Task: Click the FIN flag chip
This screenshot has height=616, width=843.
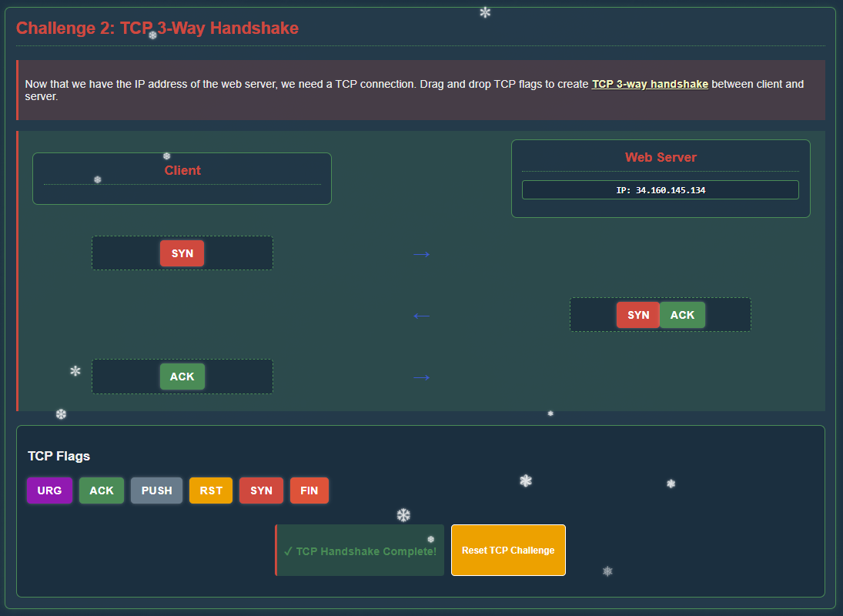Action: coord(309,490)
